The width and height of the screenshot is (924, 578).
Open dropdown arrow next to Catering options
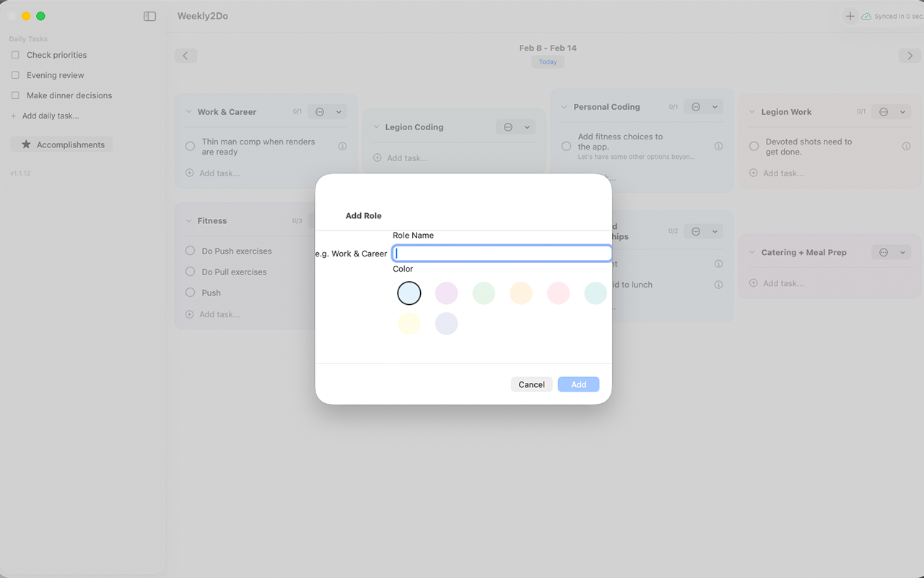click(902, 252)
